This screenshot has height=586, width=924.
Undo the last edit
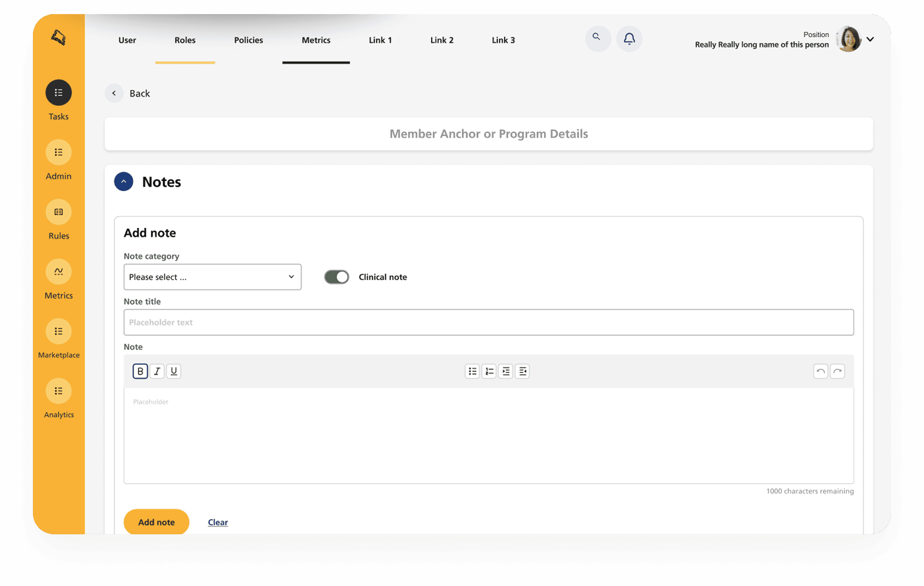coord(821,371)
